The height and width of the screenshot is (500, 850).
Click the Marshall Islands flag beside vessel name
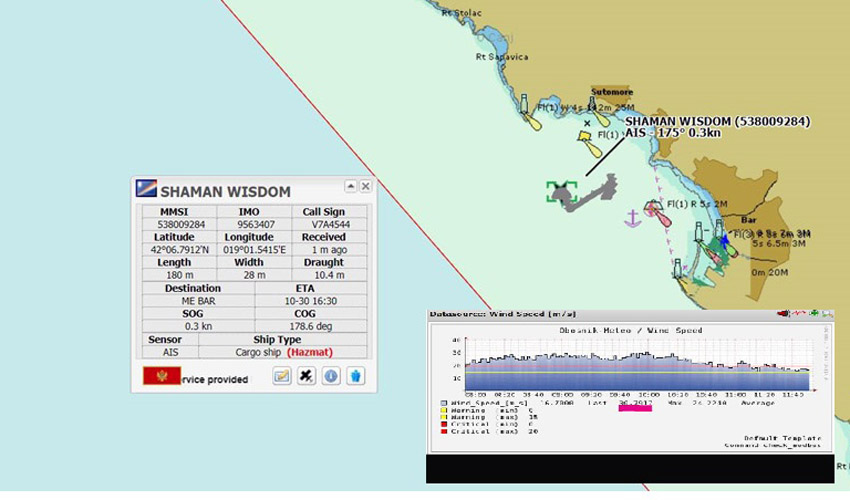click(145, 191)
